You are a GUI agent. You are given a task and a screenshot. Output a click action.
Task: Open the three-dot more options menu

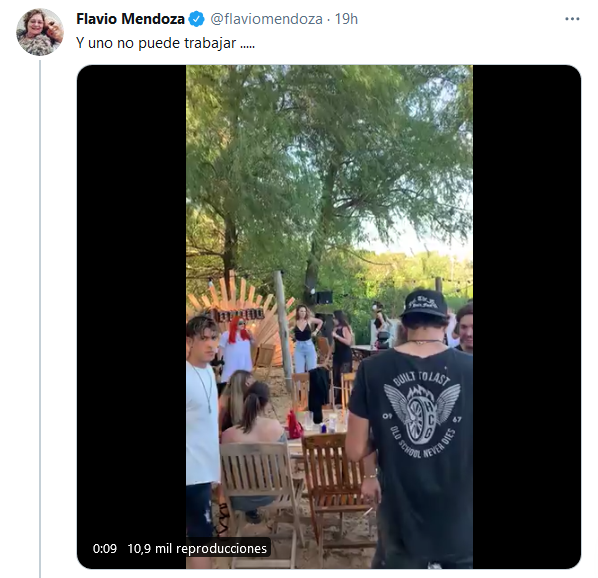click(572, 19)
